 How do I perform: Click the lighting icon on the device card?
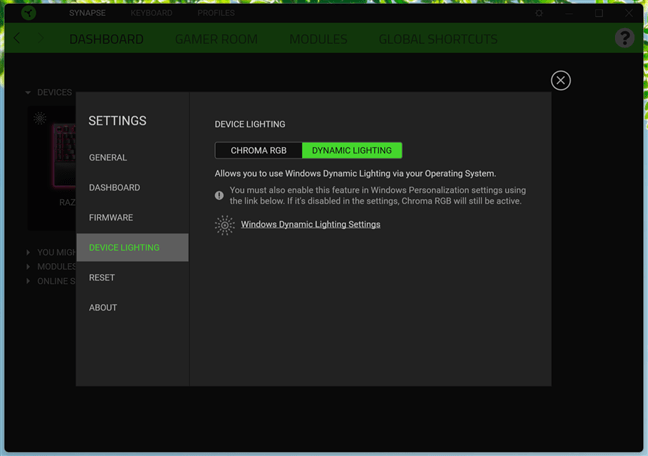tap(40, 118)
